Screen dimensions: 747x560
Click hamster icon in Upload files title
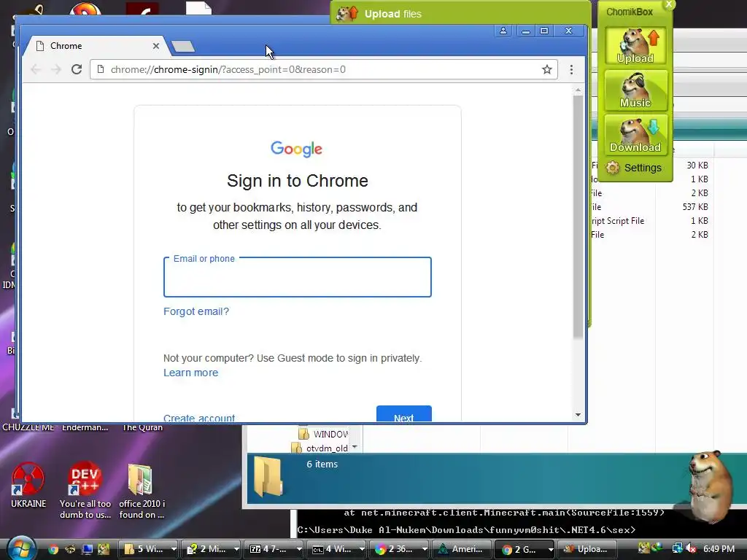pyautogui.click(x=347, y=13)
